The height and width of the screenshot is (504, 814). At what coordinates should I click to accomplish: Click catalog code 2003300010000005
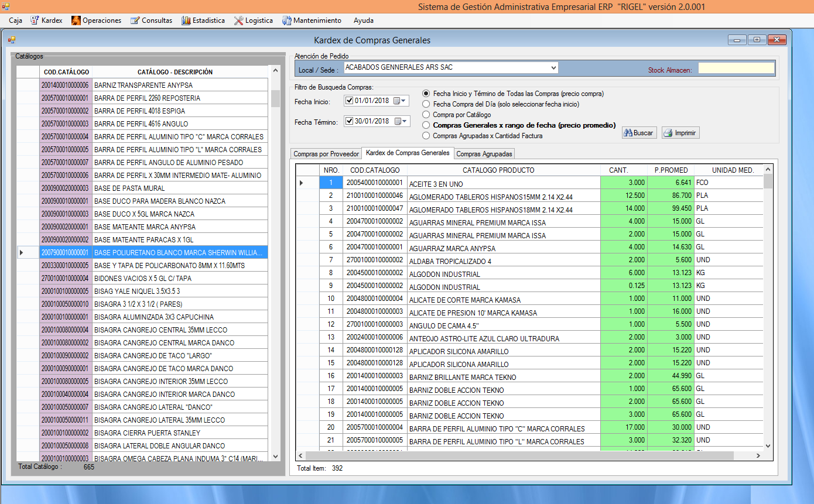[65, 265]
